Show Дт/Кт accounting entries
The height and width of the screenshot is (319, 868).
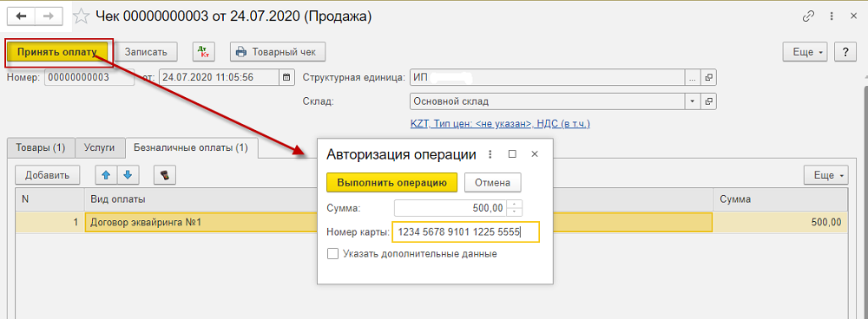(203, 51)
